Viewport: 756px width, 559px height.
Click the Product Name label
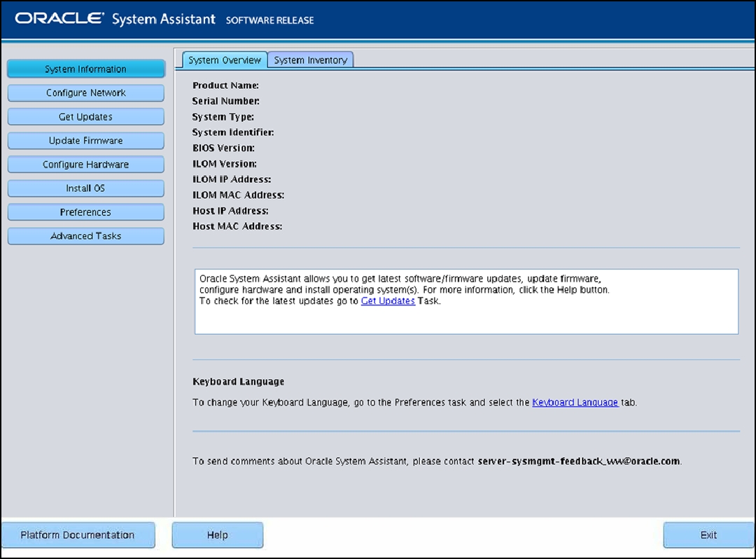225,85
